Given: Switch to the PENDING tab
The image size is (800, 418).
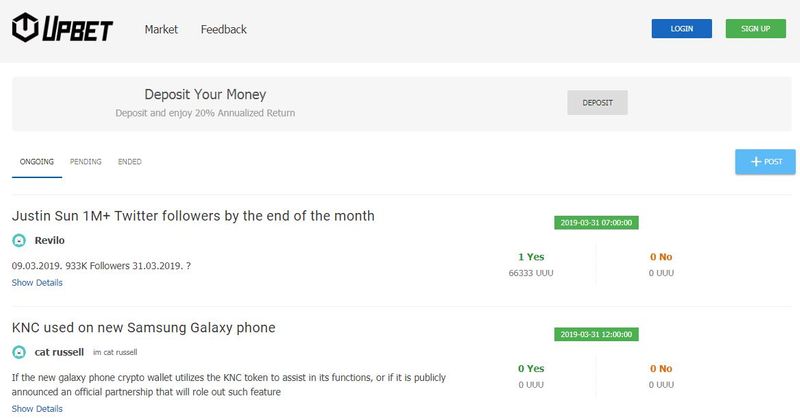Looking at the screenshot, I should pos(86,161).
